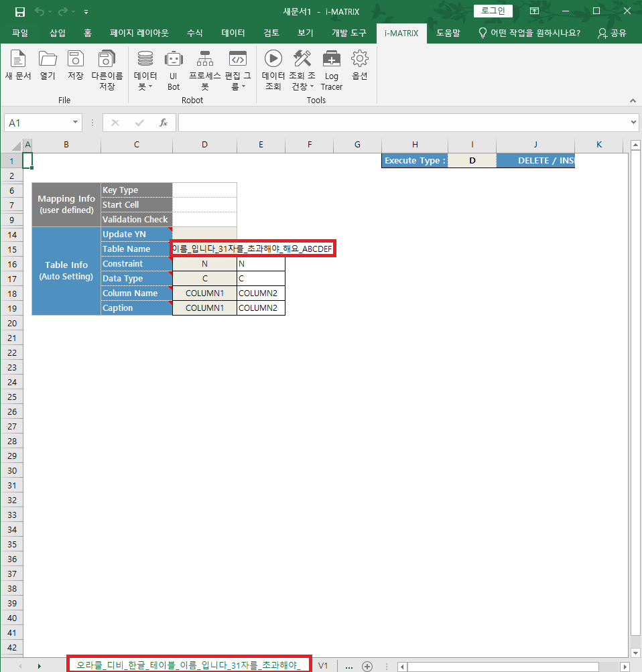Switch to the 홈 (Home) tab
The height and width of the screenshot is (672, 642).
pos(87,33)
